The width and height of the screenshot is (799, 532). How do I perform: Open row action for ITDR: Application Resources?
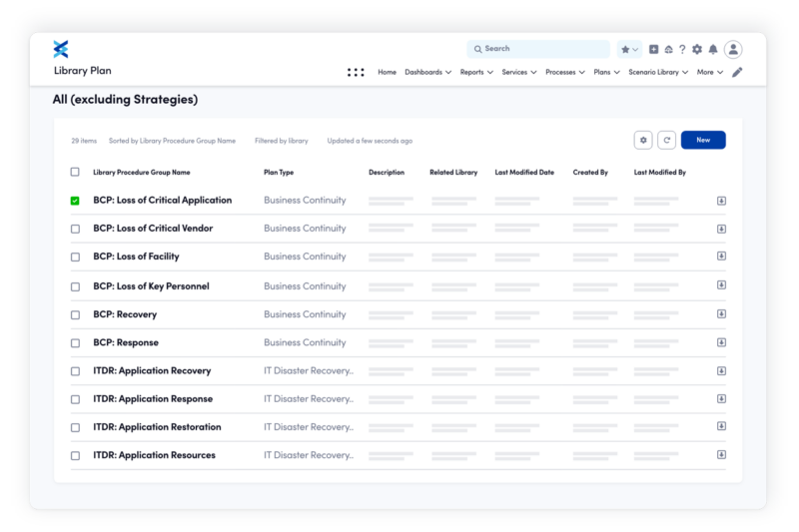pyautogui.click(x=721, y=454)
